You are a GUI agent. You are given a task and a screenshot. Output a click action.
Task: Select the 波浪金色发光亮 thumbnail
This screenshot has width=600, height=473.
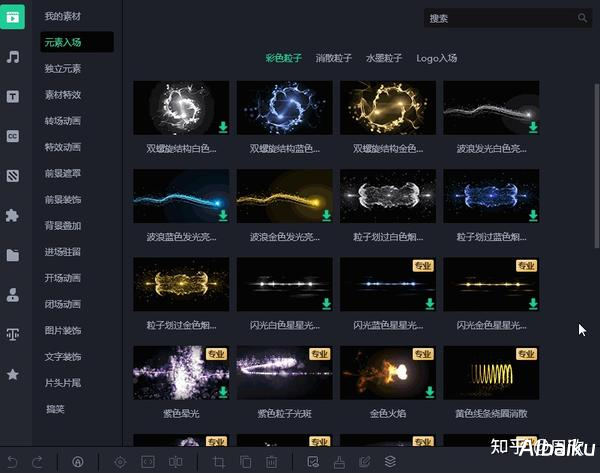tap(284, 196)
